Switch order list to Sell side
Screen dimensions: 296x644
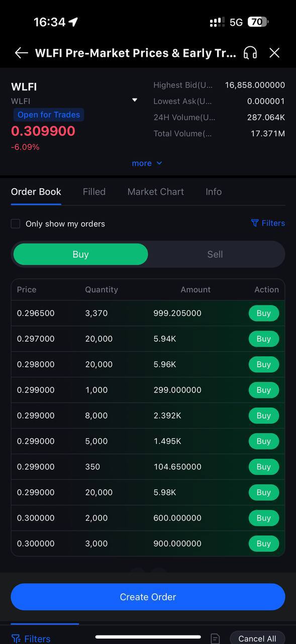click(x=215, y=254)
